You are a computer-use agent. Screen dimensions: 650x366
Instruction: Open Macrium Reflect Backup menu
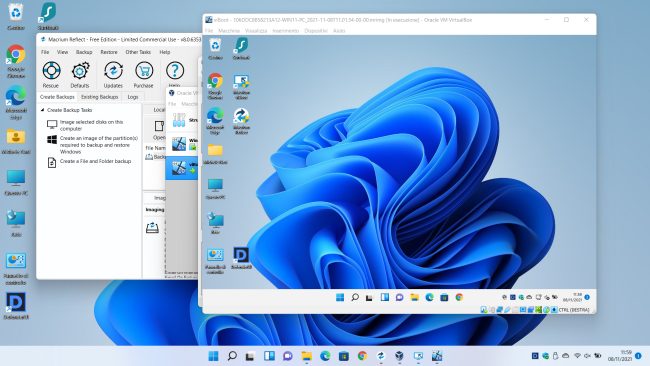[84, 52]
